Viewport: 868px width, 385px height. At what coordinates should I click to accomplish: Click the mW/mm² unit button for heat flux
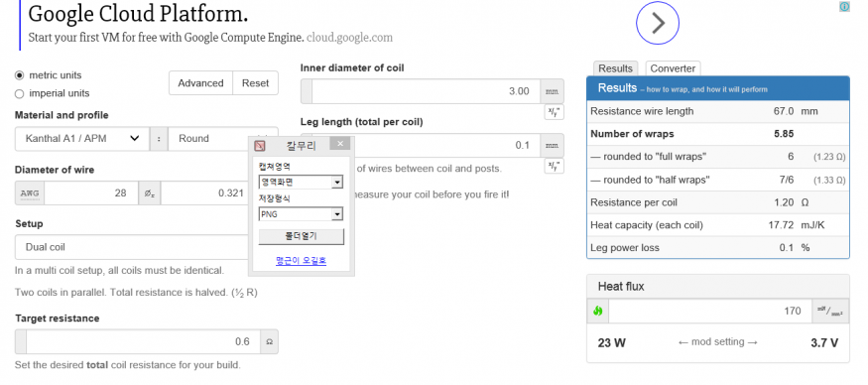pyautogui.click(x=829, y=311)
